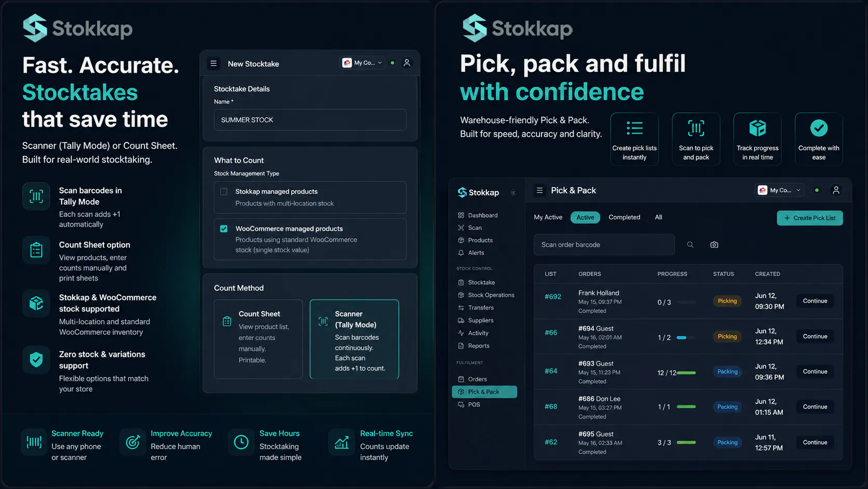Screen dimensions: 868x489
Task: Click the PROGRESS column header
Action: [672, 274]
